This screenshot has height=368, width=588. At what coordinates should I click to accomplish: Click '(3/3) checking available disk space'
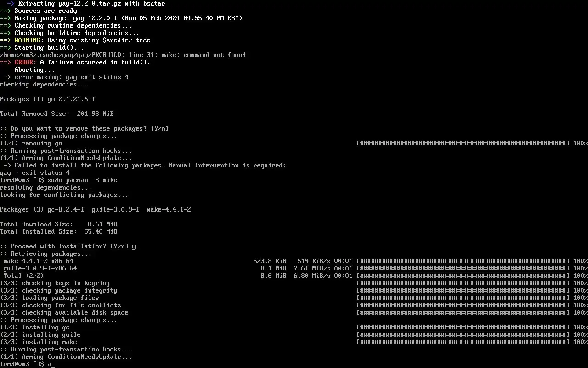(64, 312)
